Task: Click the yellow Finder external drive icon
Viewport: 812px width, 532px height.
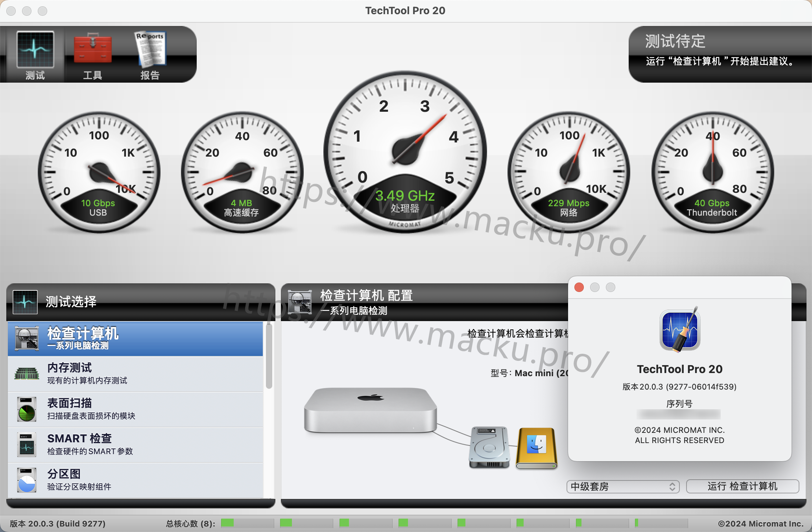Action: [x=537, y=448]
